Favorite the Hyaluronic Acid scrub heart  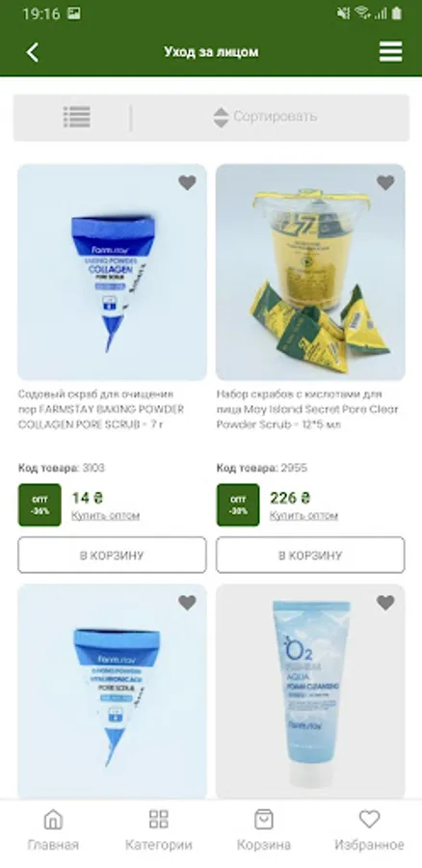(187, 603)
